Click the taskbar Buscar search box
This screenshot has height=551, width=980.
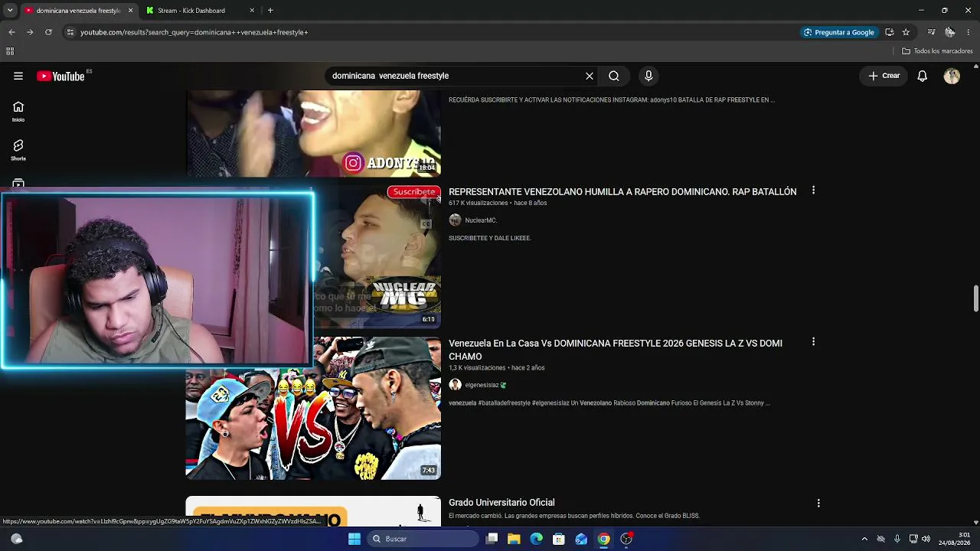point(423,539)
